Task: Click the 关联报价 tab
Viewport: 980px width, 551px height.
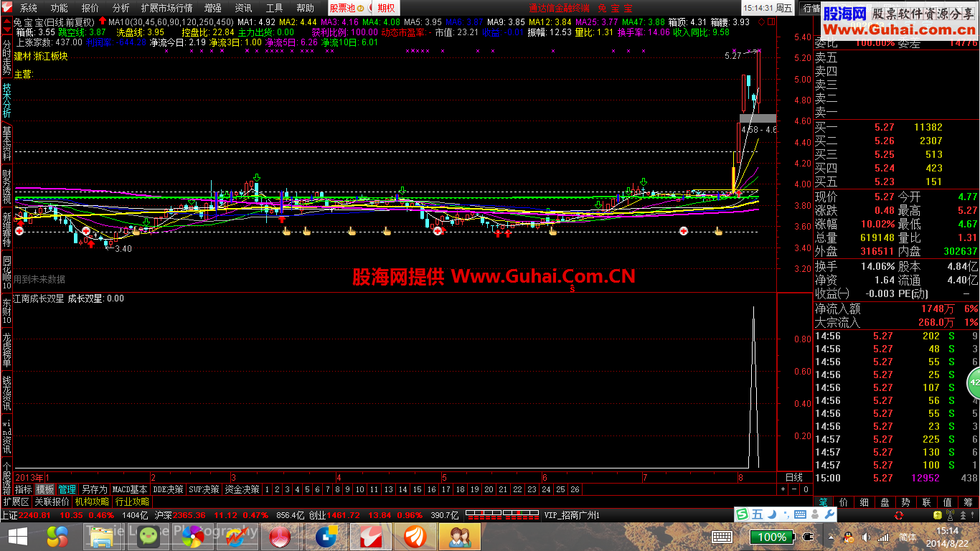Action: pyautogui.click(x=52, y=501)
